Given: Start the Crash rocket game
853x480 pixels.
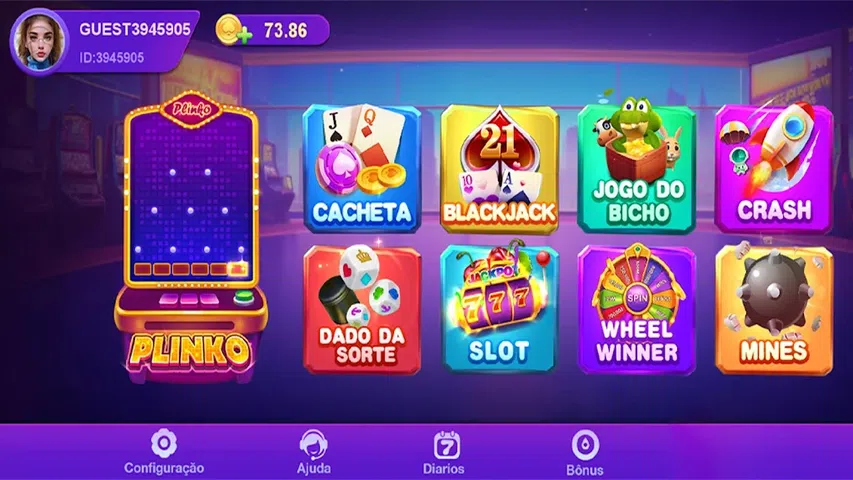Looking at the screenshot, I should pos(774,169).
